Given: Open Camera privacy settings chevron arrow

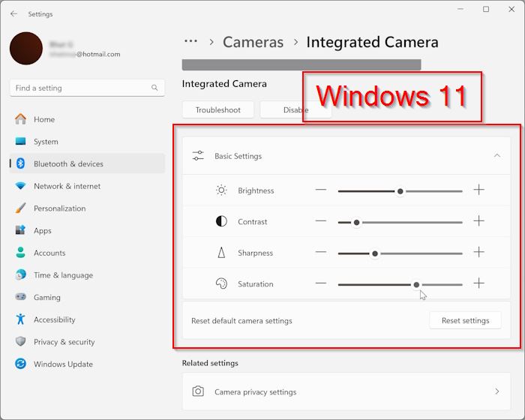Looking at the screenshot, I should click(x=496, y=391).
